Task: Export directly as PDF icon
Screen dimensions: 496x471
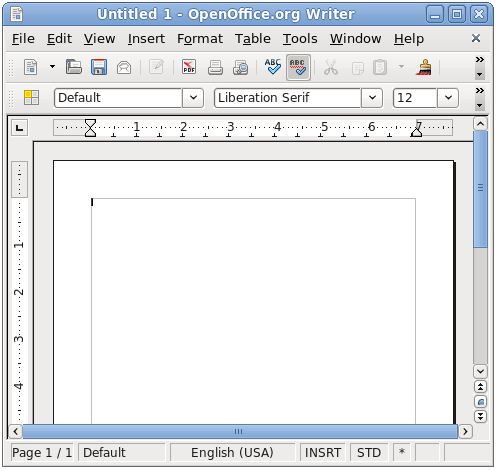Action: 189,67
